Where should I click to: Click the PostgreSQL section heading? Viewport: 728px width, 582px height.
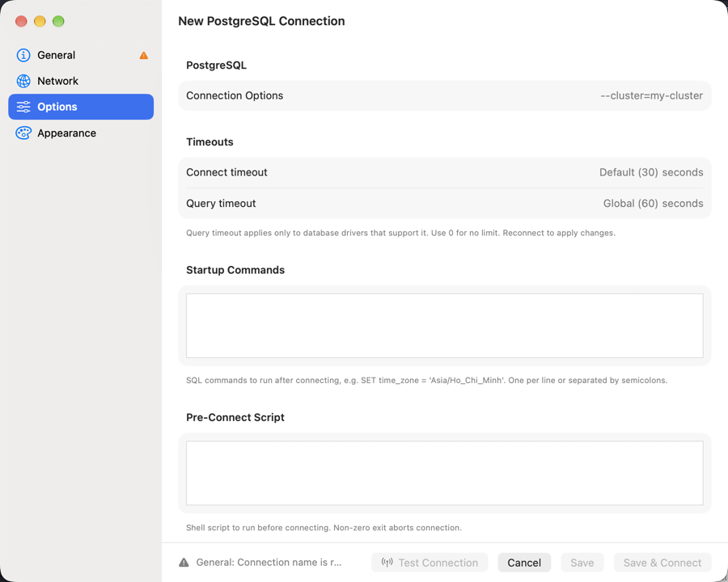point(216,65)
